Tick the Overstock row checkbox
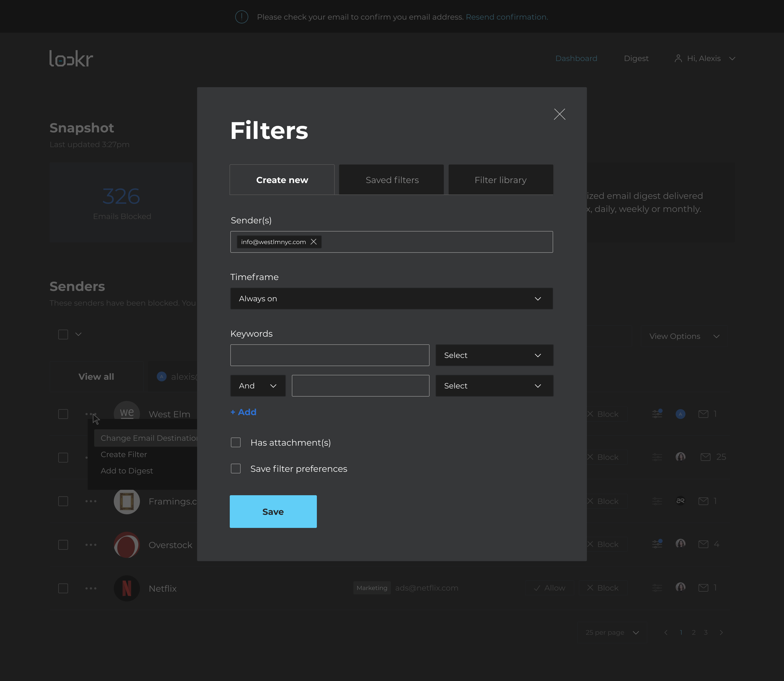Screen dimensions: 784x681 point(63,545)
